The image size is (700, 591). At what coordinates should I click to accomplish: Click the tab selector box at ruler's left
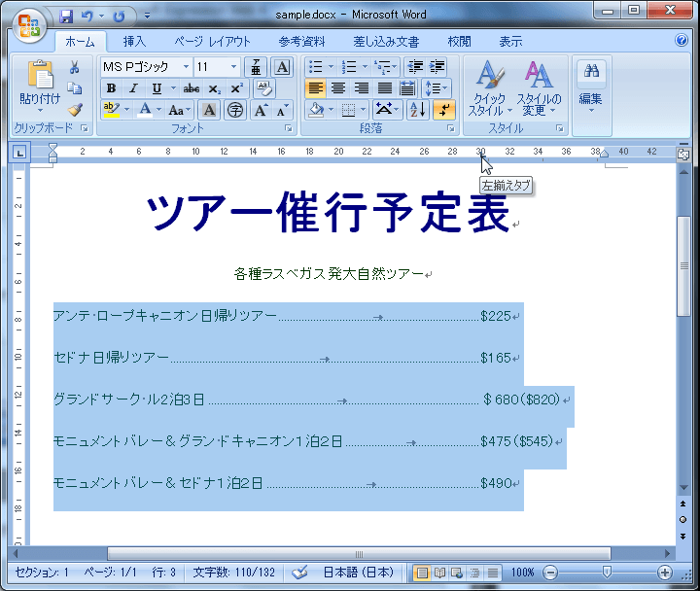pos(19,153)
